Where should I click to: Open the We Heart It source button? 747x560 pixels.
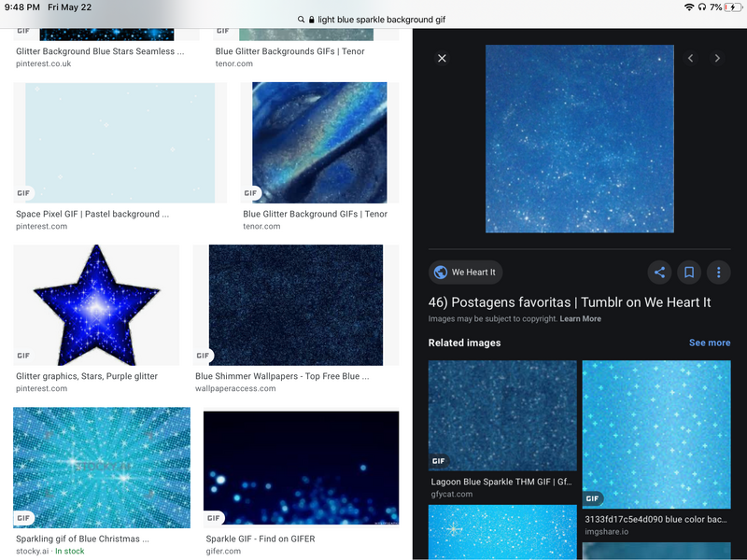466,273
